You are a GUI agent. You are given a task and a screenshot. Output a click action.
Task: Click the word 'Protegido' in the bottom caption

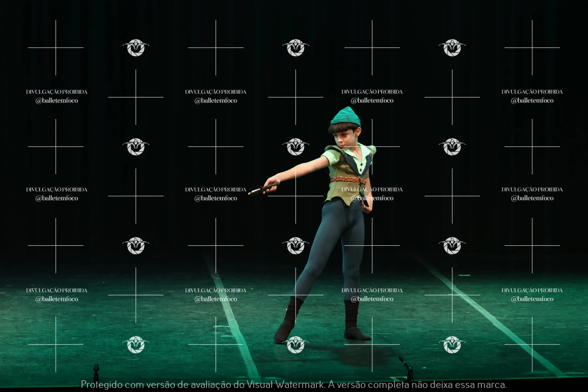coord(102,384)
